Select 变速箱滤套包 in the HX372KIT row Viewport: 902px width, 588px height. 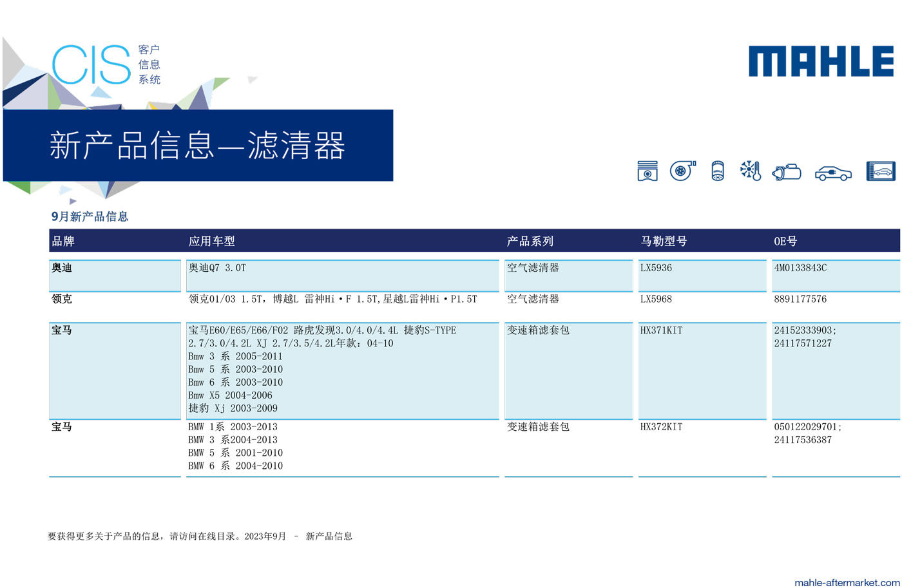tap(538, 427)
